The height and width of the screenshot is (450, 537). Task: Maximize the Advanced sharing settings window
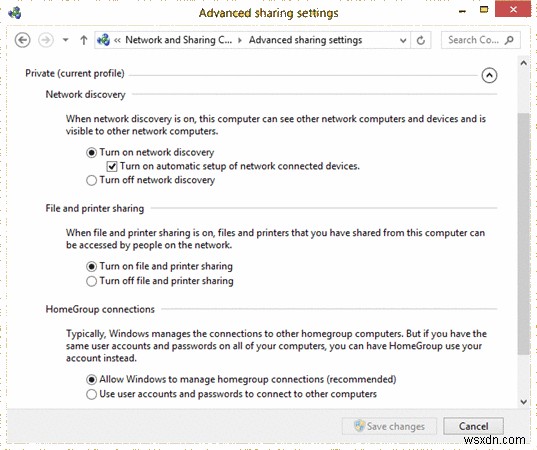click(x=484, y=10)
